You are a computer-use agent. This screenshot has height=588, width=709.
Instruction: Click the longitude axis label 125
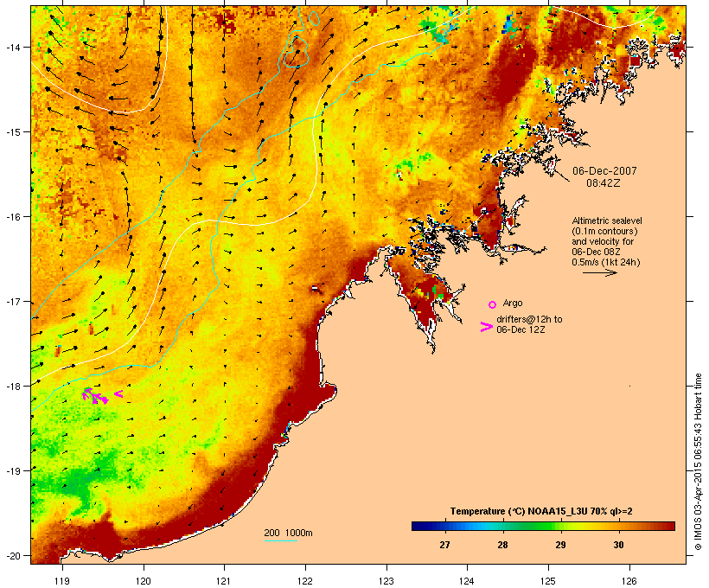[x=548, y=581]
